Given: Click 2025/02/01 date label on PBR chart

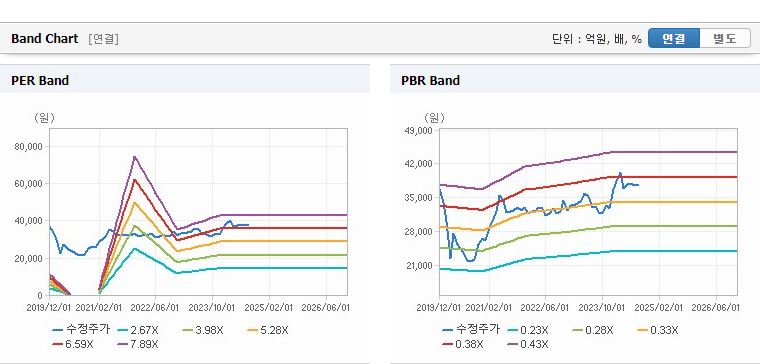Looking at the screenshot, I should (659, 308).
